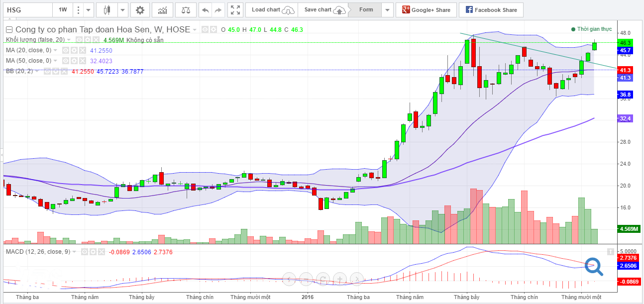Image resolution: width=644 pixels, height=304 pixels.
Task: Expand the Form dropdown arrow
Action: 387,10
